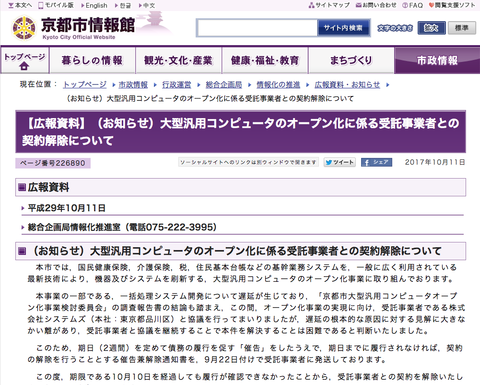Share the page via the Twitter tweet icon
The width and height of the screenshot is (480, 385).
pyautogui.click(x=340, y=162)
